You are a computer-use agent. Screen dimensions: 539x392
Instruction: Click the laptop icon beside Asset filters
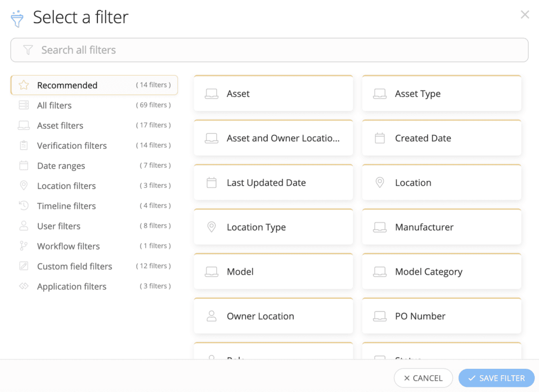click(24, 125)
